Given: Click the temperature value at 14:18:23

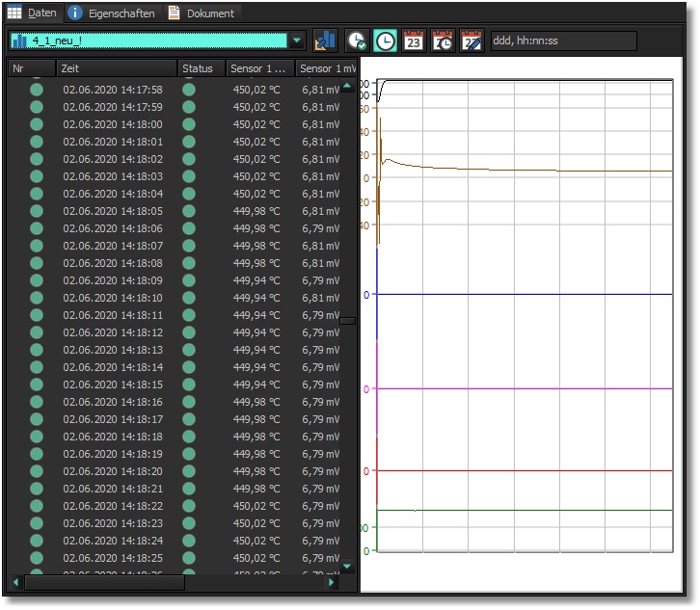Looking at the screenshot, I should coord(256,523).
